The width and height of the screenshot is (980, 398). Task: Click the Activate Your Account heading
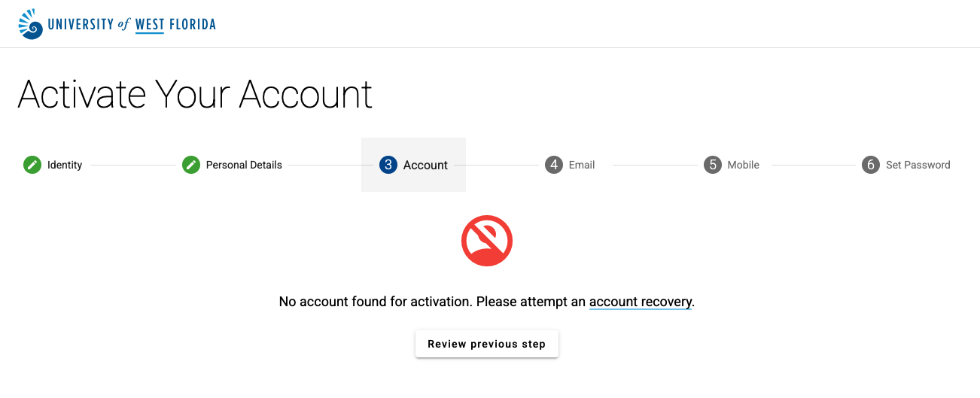pos(195,95)
